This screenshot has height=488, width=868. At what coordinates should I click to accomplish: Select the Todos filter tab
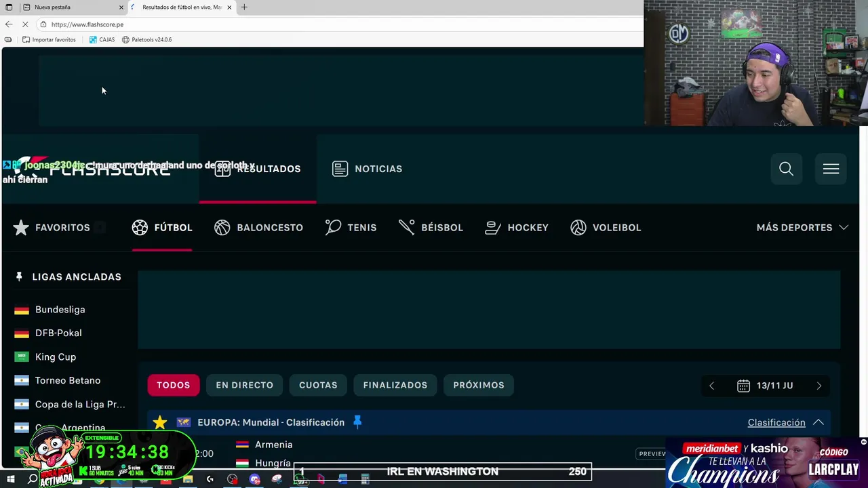pos(174,385)
